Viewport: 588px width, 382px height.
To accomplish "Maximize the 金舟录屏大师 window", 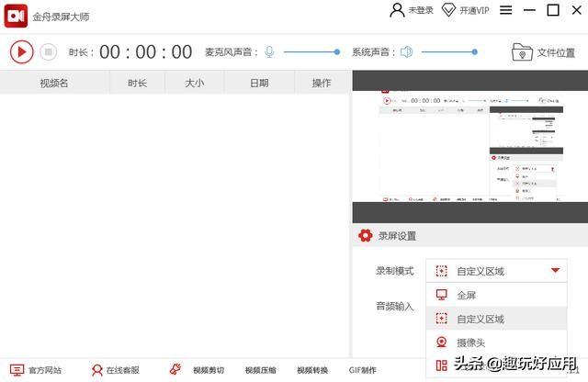I will tap(553, 10).
